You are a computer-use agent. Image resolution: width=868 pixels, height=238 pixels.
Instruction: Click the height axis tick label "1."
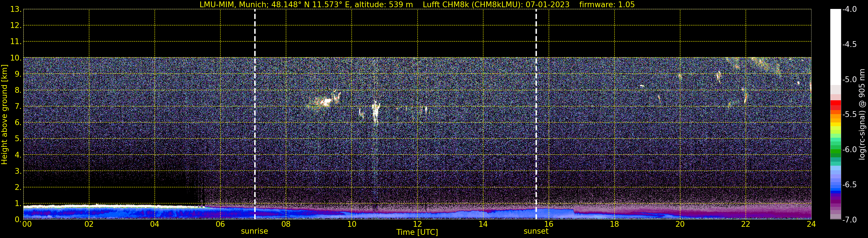(18, 203)
